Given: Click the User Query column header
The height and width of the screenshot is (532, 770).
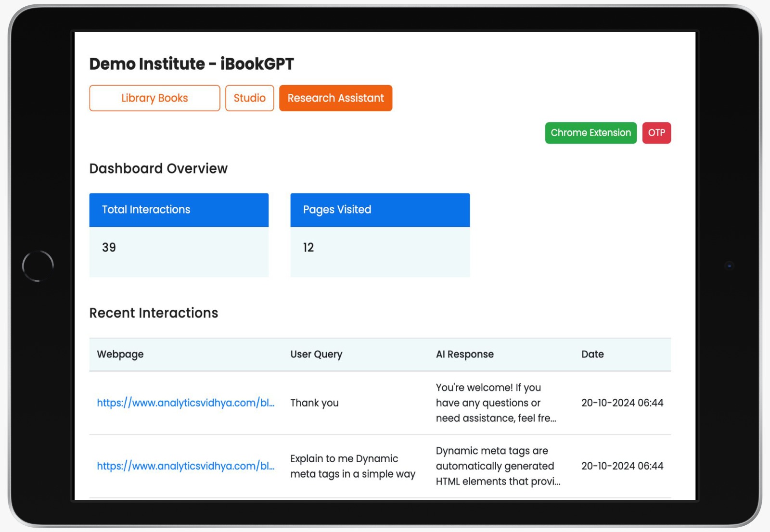Looking at the screenshot, I should (316, 355).
